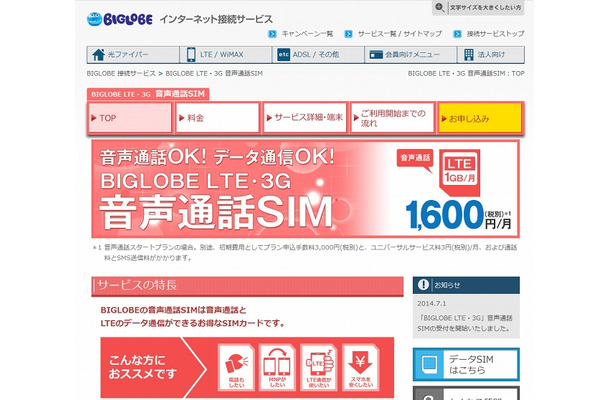
Task: Click the blue arrow beside サービス一覧 / サイトマップ
Action: [x=348, y=34]
